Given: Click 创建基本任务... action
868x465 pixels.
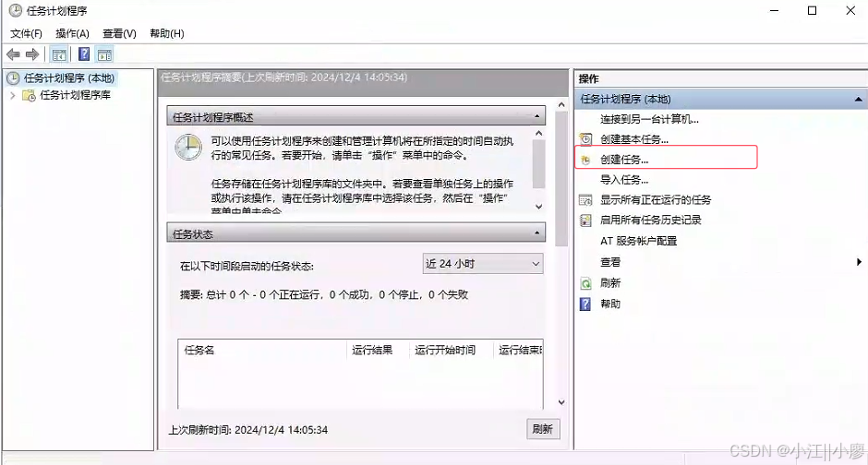Looking at the screenshot, I should click(x=634, y=139).
